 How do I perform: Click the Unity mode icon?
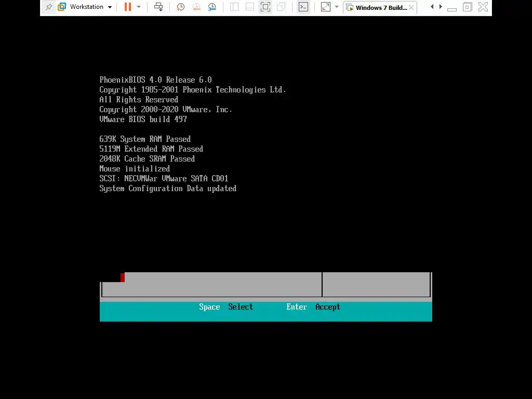pyautogui.click(x=281, y=7)
